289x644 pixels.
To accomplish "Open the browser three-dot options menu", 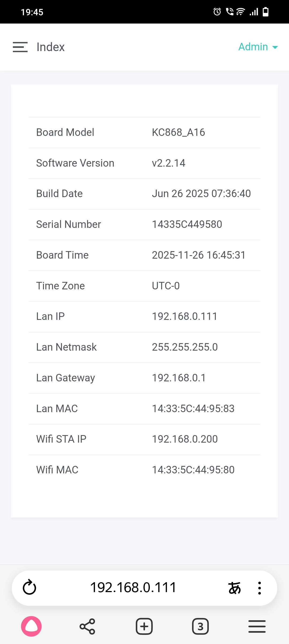I will (259, 588).
